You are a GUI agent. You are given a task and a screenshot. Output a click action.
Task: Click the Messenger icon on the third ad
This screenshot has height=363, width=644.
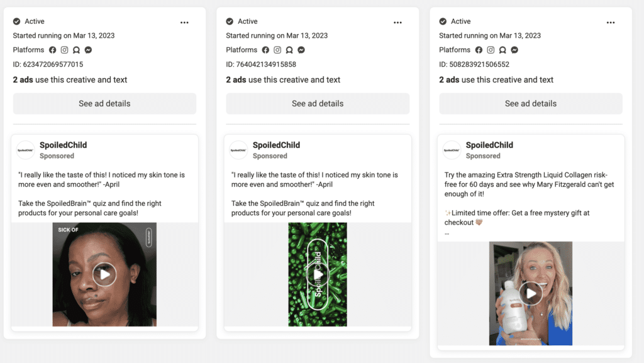pos(514,50)
